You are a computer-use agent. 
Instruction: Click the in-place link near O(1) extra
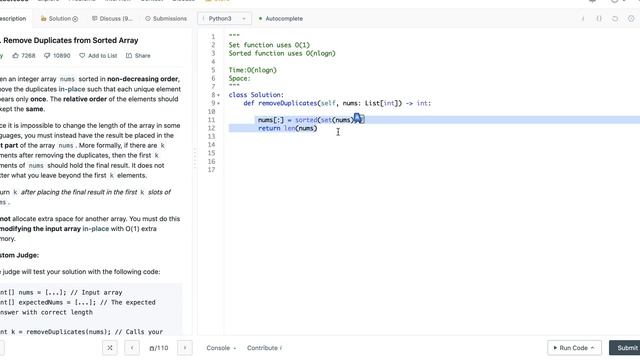pos(96,229)
